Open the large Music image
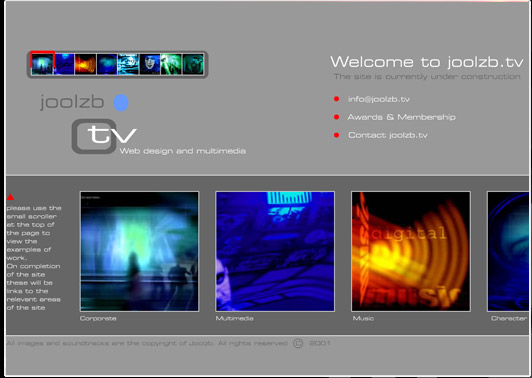532x378 pixels. 411,251
